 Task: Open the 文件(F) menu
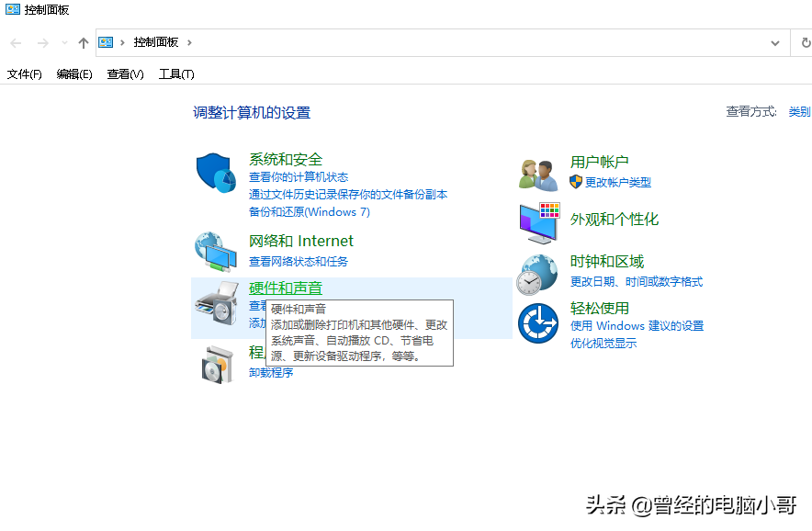point(24,74)
